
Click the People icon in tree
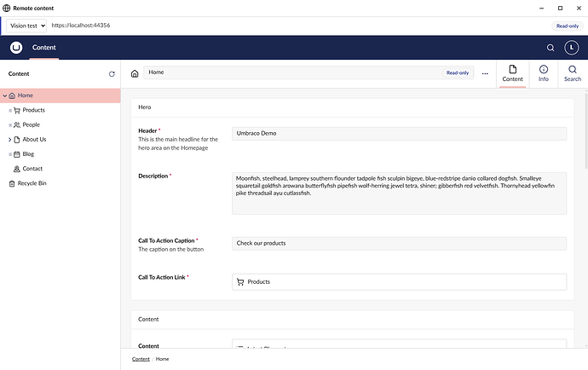point(17,125)
